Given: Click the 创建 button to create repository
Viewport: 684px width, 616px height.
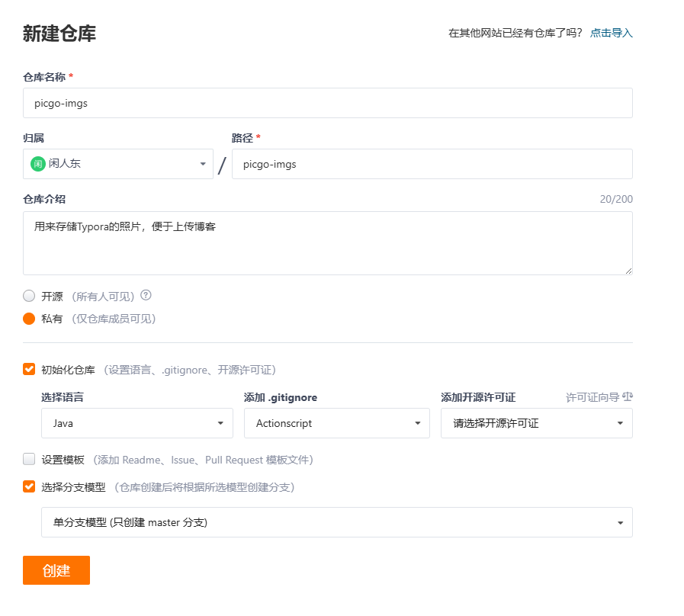Looking at the screenshot, I should pos(56,569).
